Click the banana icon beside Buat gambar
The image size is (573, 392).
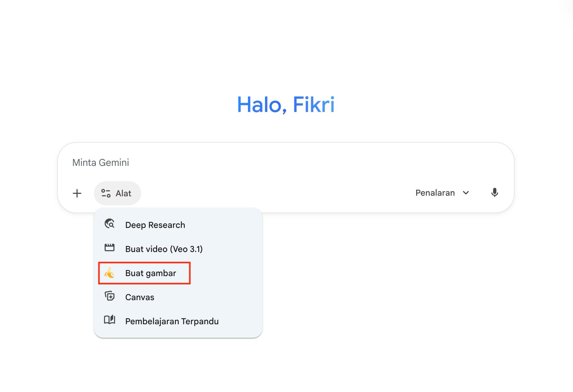click(x=109, y=273)
